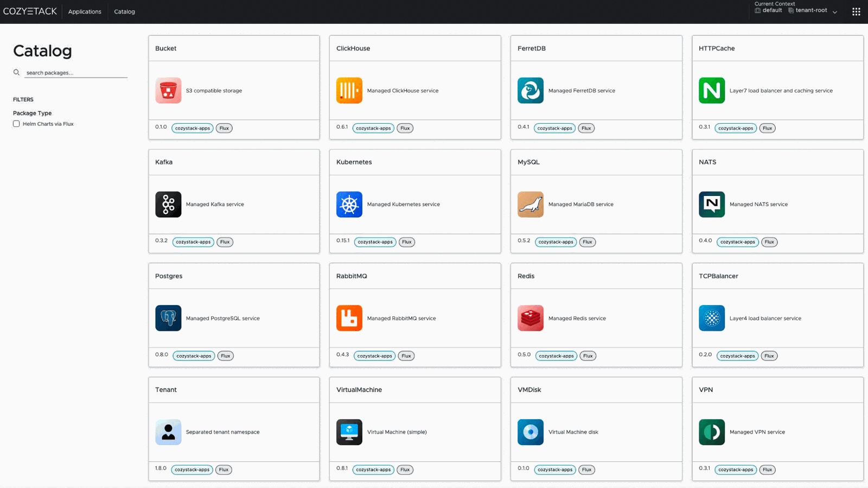868x488 pixels.
Task: Focus the search packages input field
Action: (x=76, y=73)
